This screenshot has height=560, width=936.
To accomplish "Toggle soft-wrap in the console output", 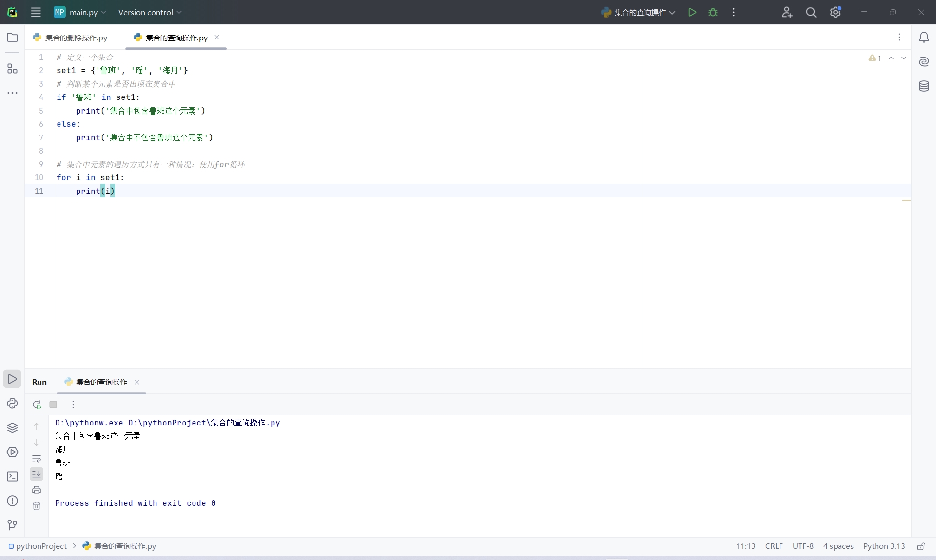I will click(37, 459).
